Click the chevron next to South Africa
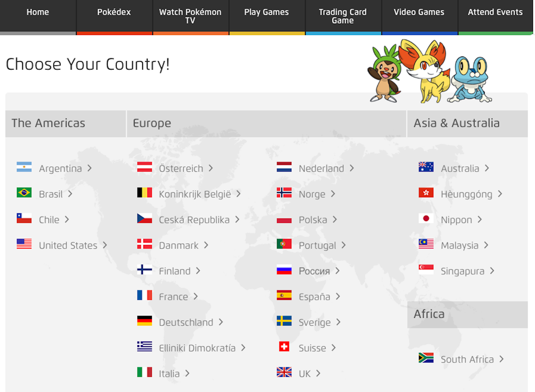The image size is (535, 392). tap(501, 359)
